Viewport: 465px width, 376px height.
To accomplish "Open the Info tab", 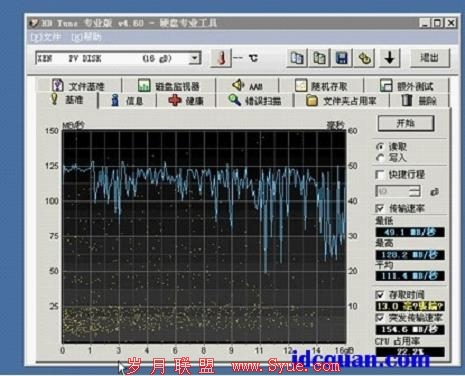I will pyautogui.click(x=127, y=100).
